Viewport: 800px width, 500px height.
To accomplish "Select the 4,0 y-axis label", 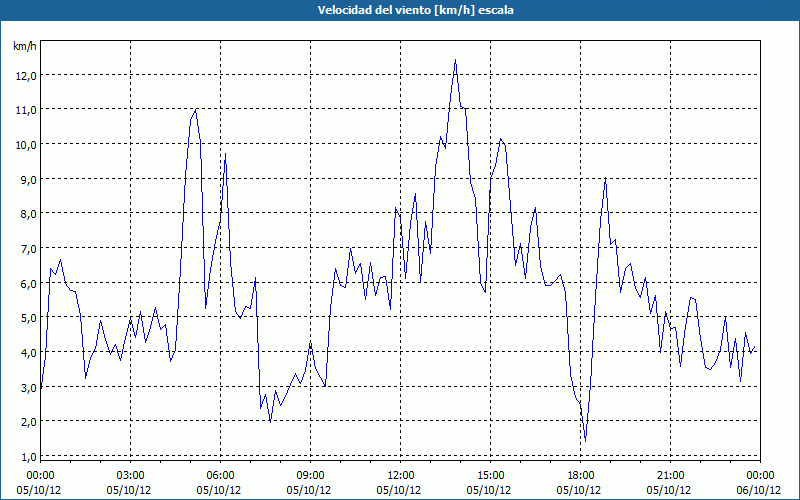I will (x=28, y=353).
